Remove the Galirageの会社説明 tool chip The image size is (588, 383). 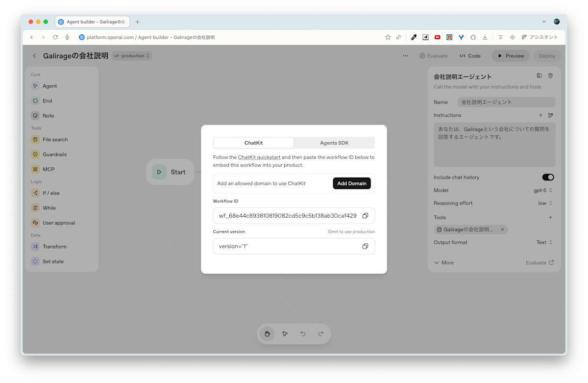click(x=502, y=230)
